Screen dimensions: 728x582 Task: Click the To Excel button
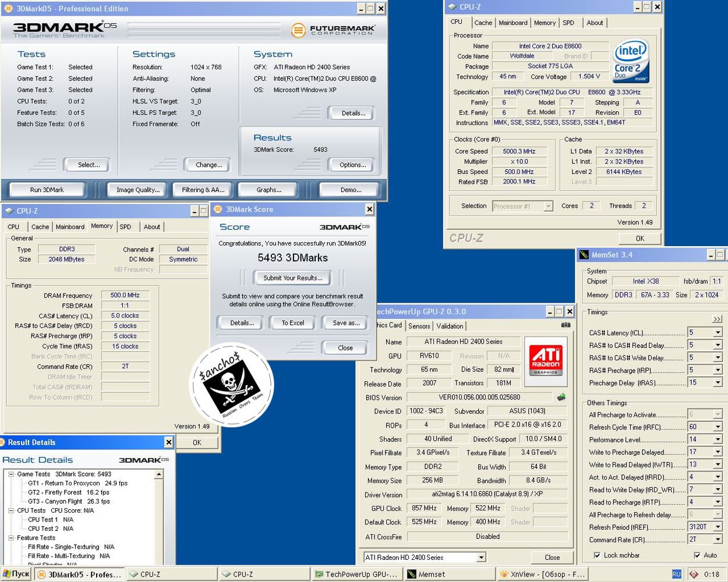(x=292, y=323)
